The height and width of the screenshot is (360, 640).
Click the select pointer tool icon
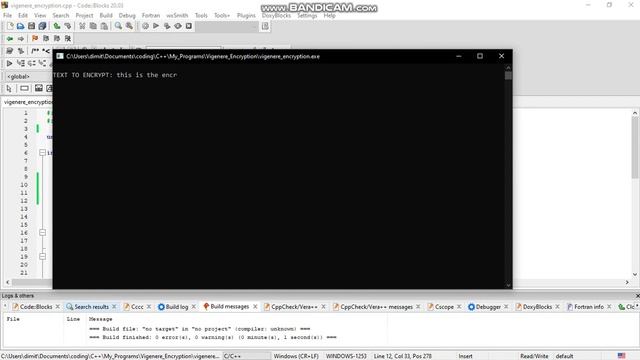9,88
